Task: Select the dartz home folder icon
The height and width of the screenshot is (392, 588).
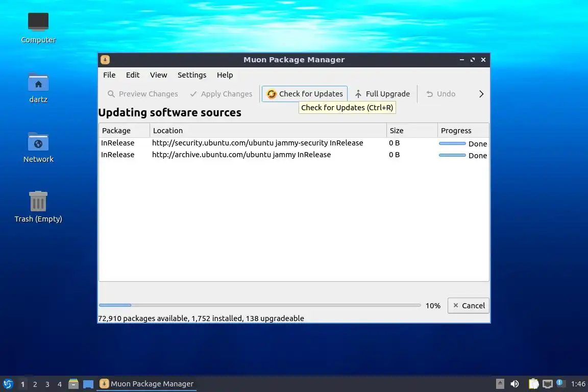Action: pyautogui.click(x=38, y=88)
